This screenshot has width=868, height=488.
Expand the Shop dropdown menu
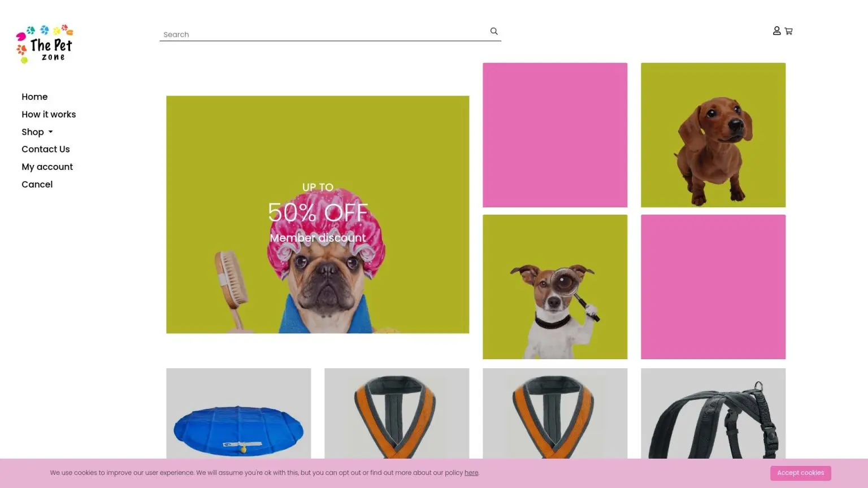click(37, 132)
